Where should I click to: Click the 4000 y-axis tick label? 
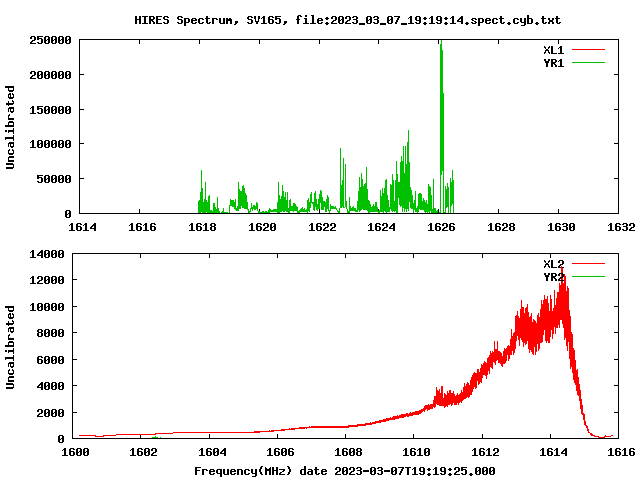(50, 386)
